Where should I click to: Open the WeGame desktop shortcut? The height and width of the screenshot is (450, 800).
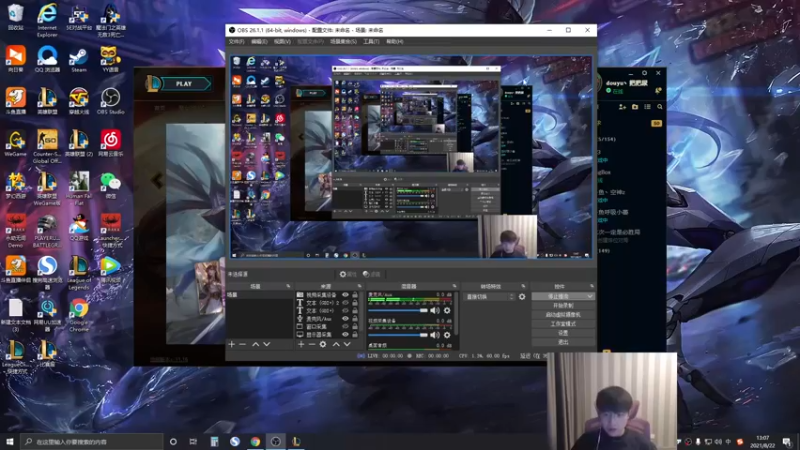pyautogui.click(x=15, y=143)
